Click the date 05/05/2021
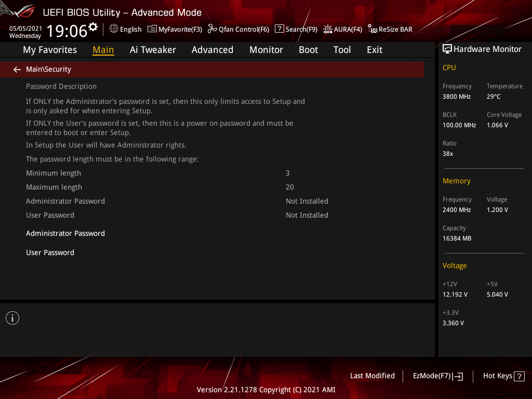The height and width of the screenshot is (399, 532). pos(25,29)
